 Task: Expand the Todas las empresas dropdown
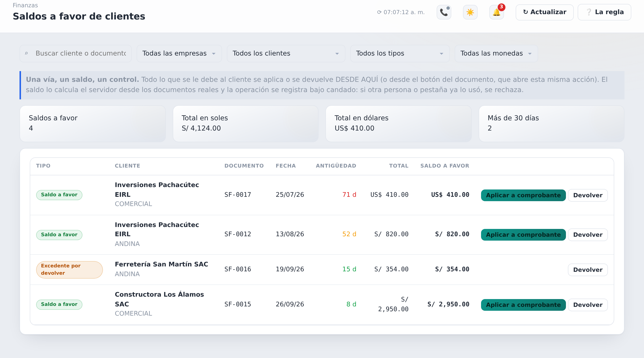[179, 53]
